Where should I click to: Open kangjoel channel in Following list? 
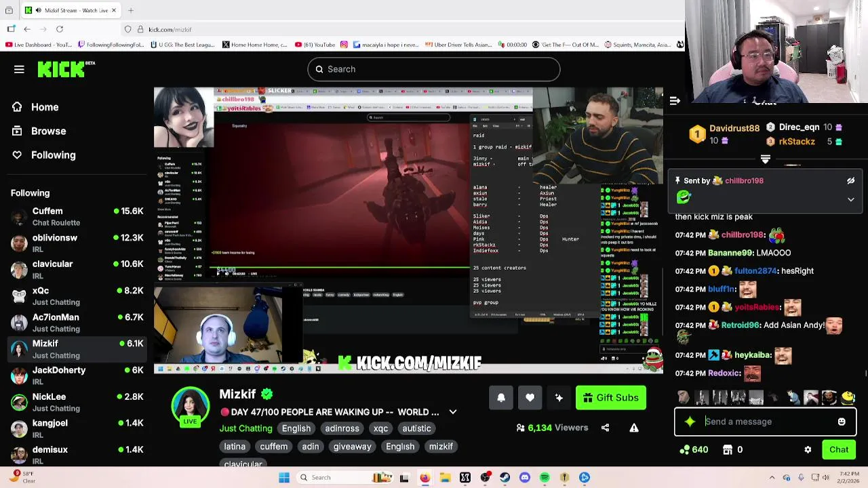(x=77, y=428)
